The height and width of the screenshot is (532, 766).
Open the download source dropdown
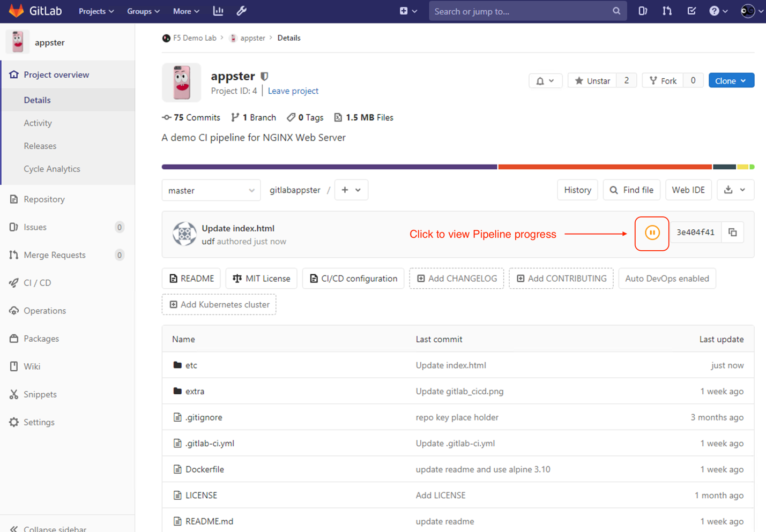(x=735, y=190)
